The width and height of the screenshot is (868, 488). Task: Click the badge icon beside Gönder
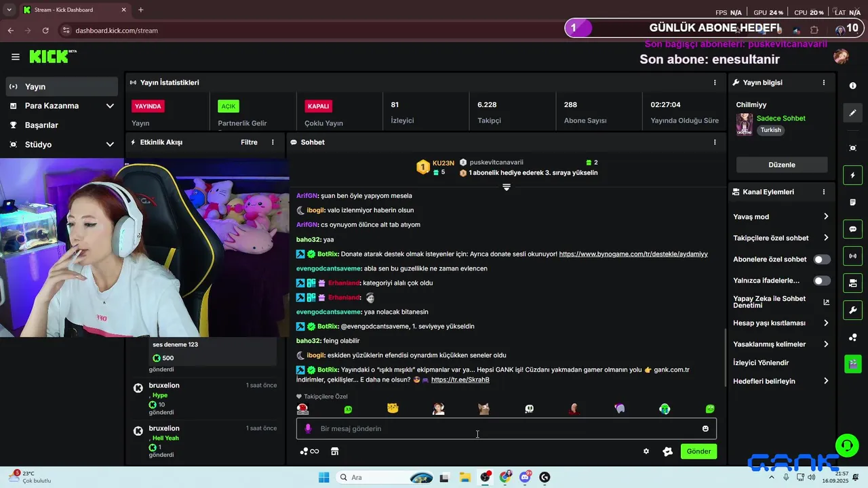[x=667, y=451]
